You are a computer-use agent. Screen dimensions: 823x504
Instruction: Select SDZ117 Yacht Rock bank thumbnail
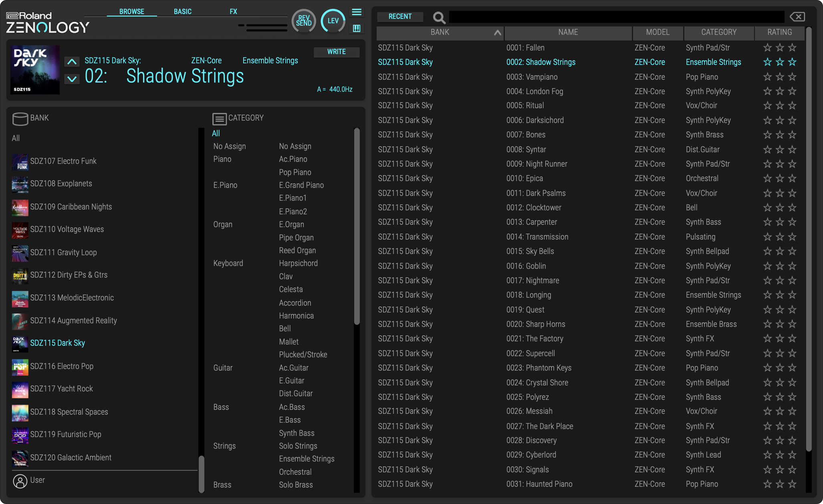[20, 389]
